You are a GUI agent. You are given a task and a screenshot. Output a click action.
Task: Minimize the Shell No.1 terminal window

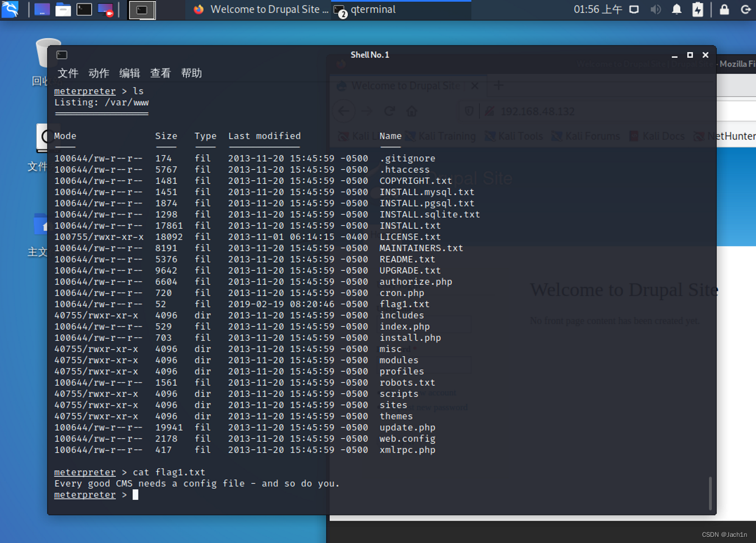(x=675, y=55)
